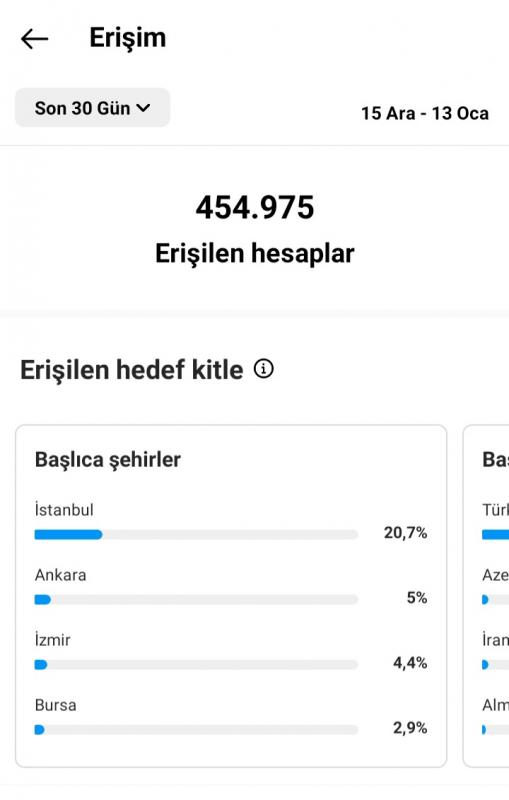
Task: Click the Erişilen hesaplar label
Action: (x=254, y=254)
